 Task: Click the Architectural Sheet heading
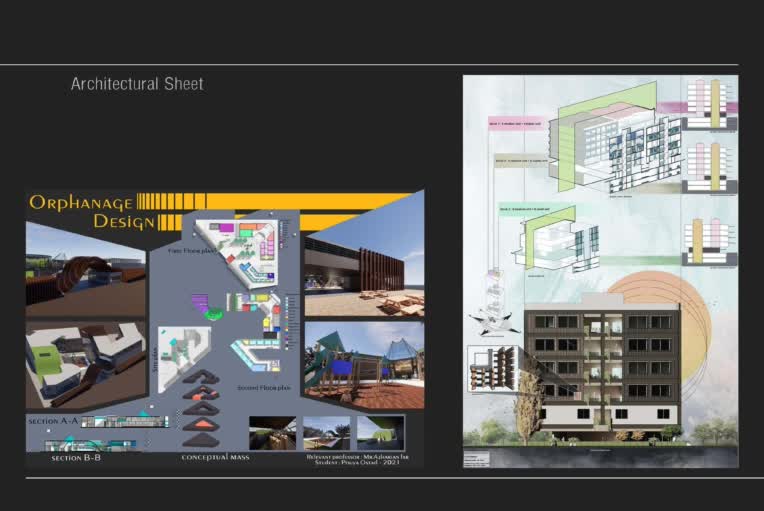click(x=137, y=84)
